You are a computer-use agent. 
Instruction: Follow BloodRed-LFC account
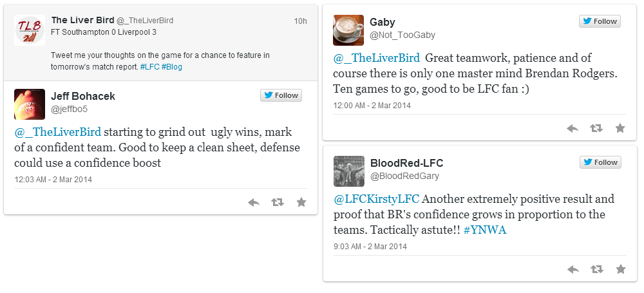pyautogui.click(x=600, y=162)
